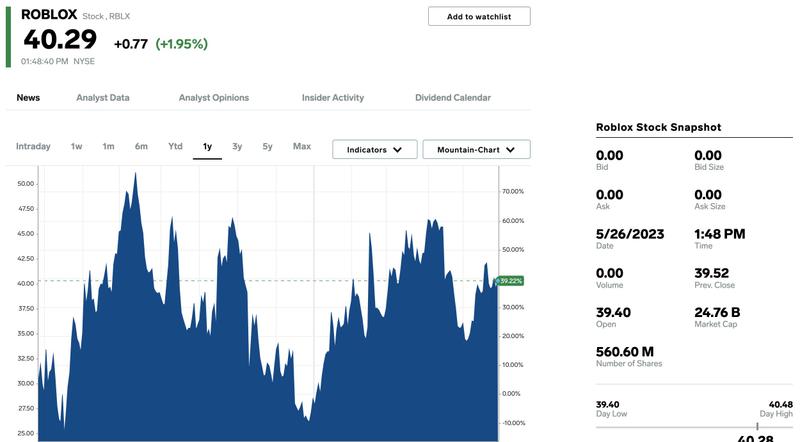Select 3y chart range
Viewport: 800px width, 442px height.
237,146
